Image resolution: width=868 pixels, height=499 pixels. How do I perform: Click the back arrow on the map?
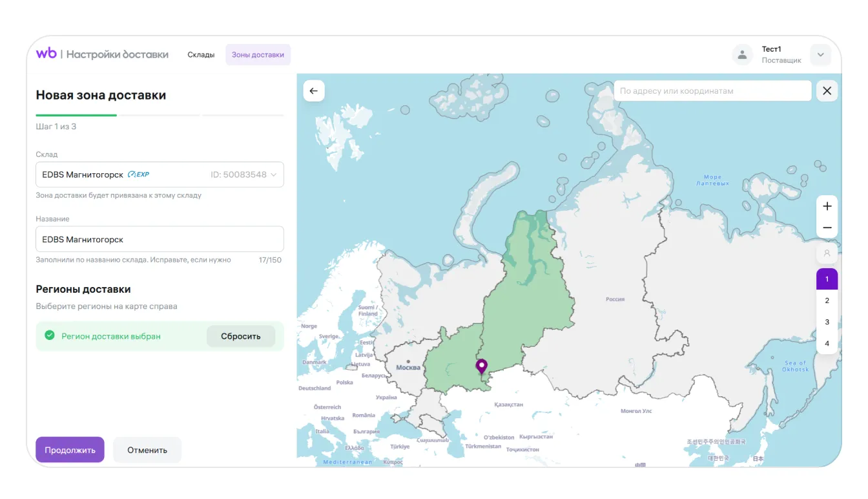(x=314, y=91)
